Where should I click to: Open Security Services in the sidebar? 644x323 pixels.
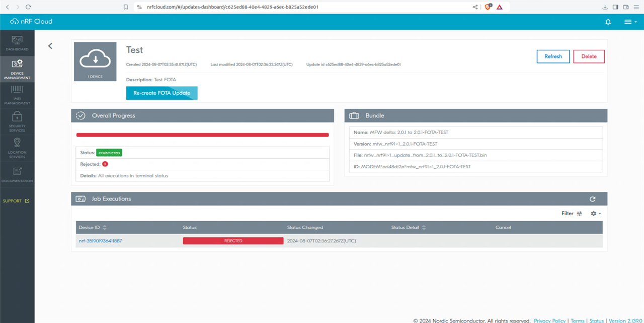pos(17,121)
